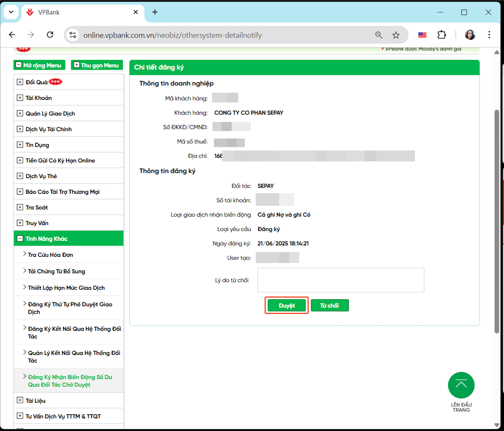
Task: Expand the Quản Lý Giao Dịch section
Action: click(x=20, y=114)
